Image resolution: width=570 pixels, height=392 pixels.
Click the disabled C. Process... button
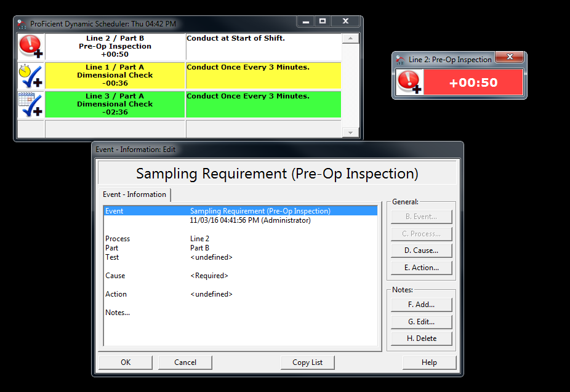pos(421,234)
